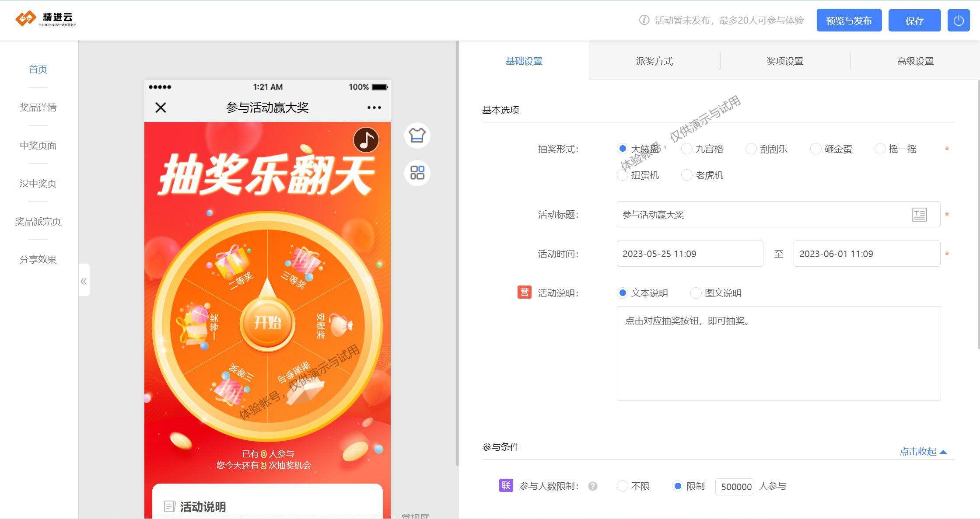
Task: Click the X close icon in phone preview
Action: point(161,108)
